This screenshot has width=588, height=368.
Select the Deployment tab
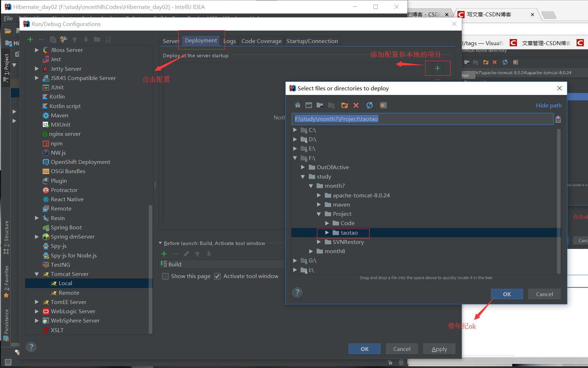(x=201, y=41)
